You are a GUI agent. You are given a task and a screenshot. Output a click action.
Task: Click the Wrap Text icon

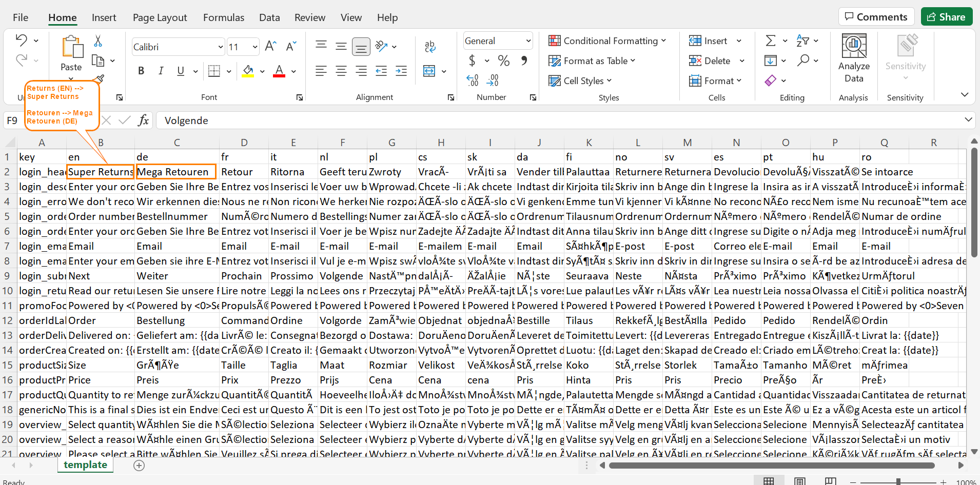point(430,47)
